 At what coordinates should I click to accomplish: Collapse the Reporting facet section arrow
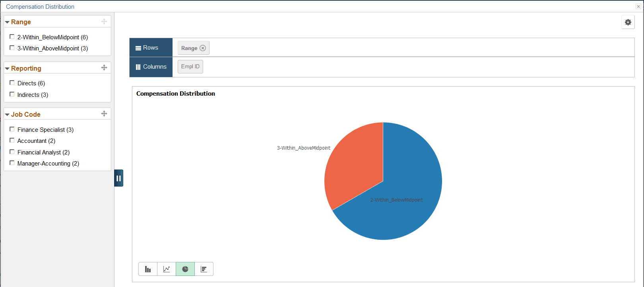(x=7, y=69)
